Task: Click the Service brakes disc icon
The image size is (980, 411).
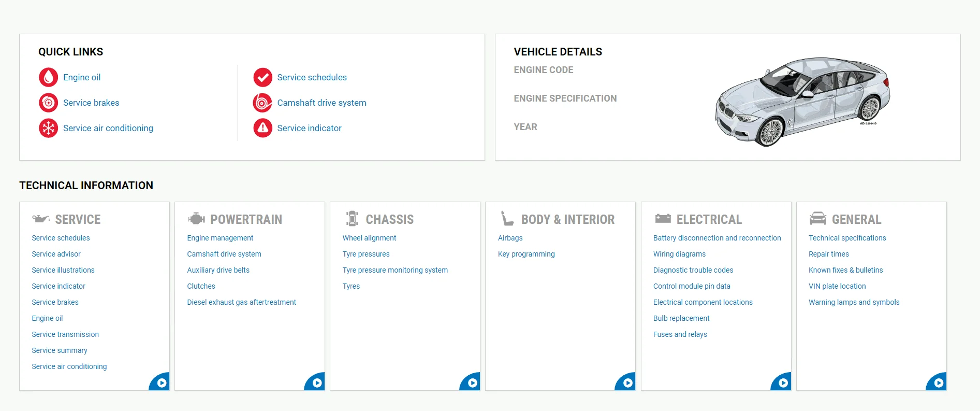Action: point(48,103)
